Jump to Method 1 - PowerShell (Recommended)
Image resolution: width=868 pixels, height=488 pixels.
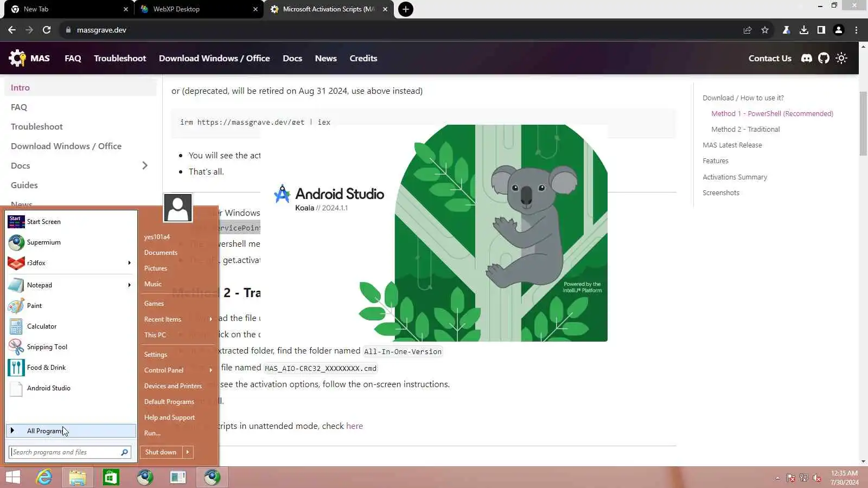pyautogui.click(x=772, y=113)
